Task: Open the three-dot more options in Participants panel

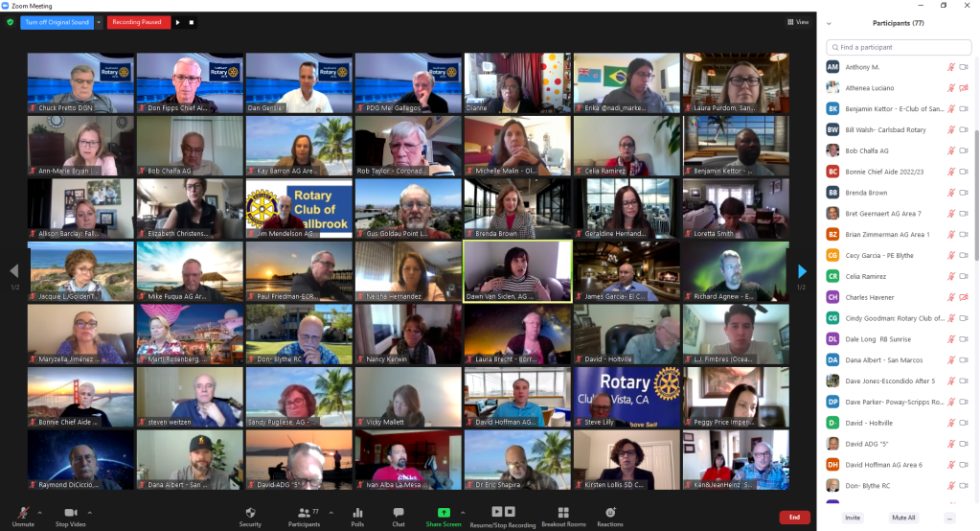Action: (949, 517)
